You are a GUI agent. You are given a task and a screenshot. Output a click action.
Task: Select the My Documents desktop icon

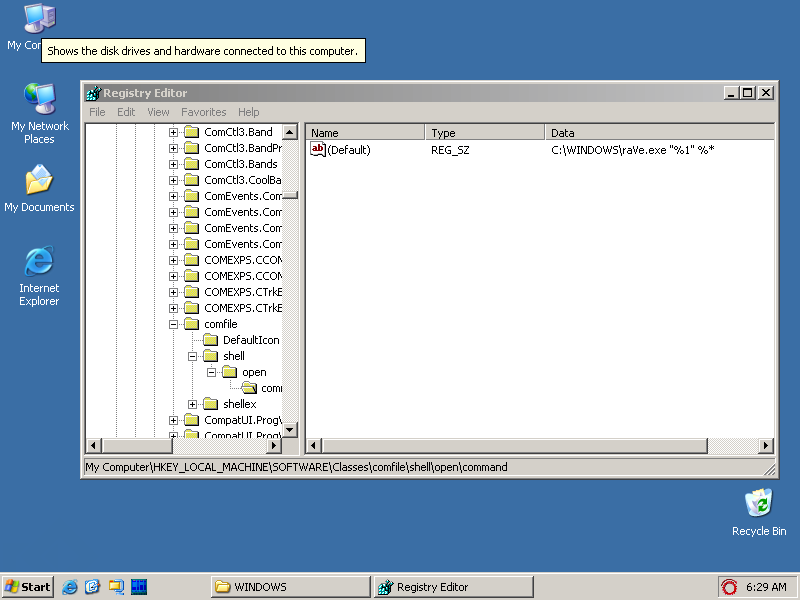point(39,180)
